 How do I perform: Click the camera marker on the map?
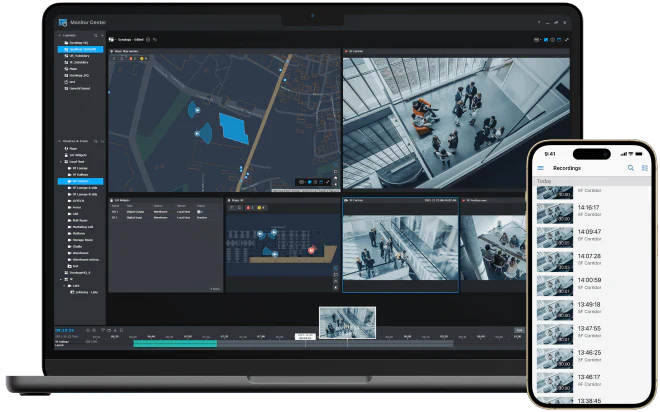(x=197, y=109)
